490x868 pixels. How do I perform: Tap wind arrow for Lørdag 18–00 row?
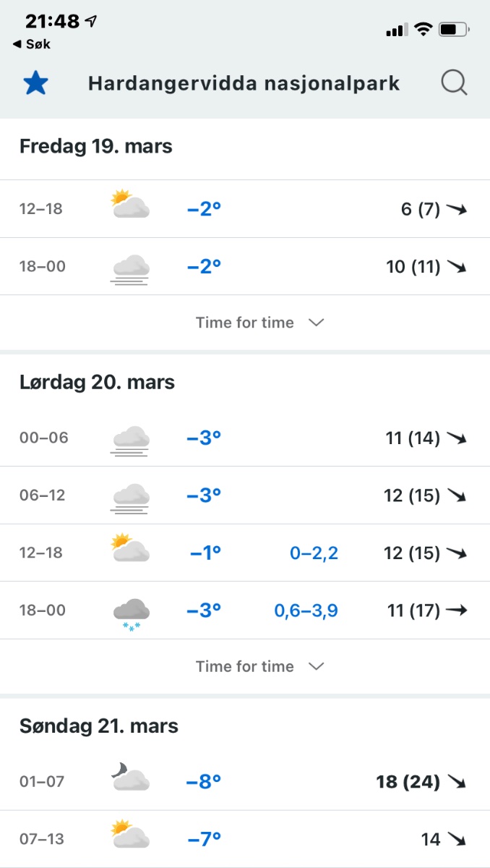tap(456, 610)
